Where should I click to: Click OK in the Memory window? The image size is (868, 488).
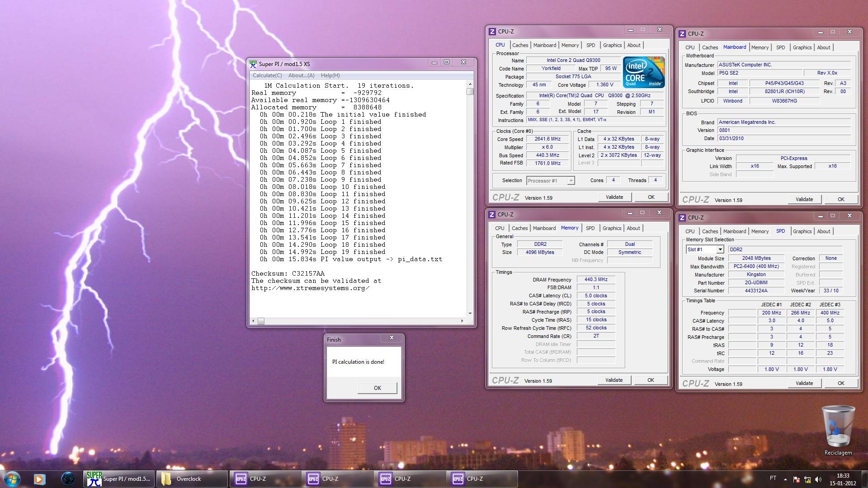(651, 380)
